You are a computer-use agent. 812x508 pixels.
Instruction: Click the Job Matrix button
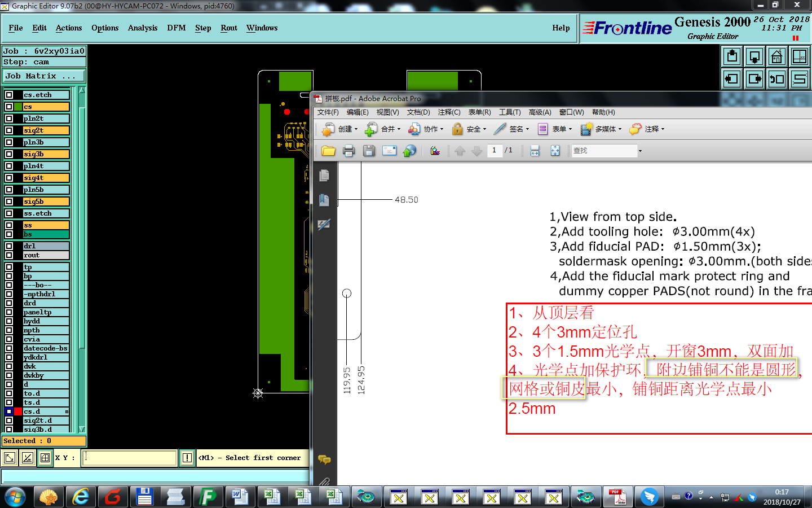click(44, 76)
